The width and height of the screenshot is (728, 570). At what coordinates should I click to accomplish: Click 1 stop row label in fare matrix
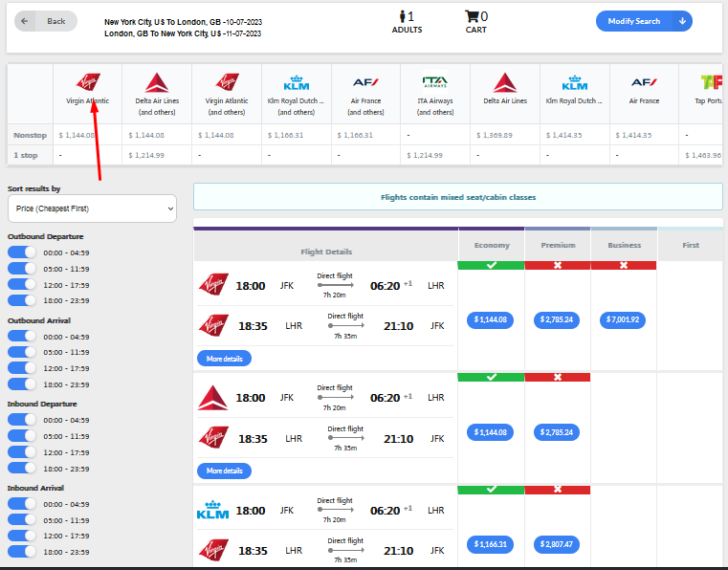click(x=26, y=156)
